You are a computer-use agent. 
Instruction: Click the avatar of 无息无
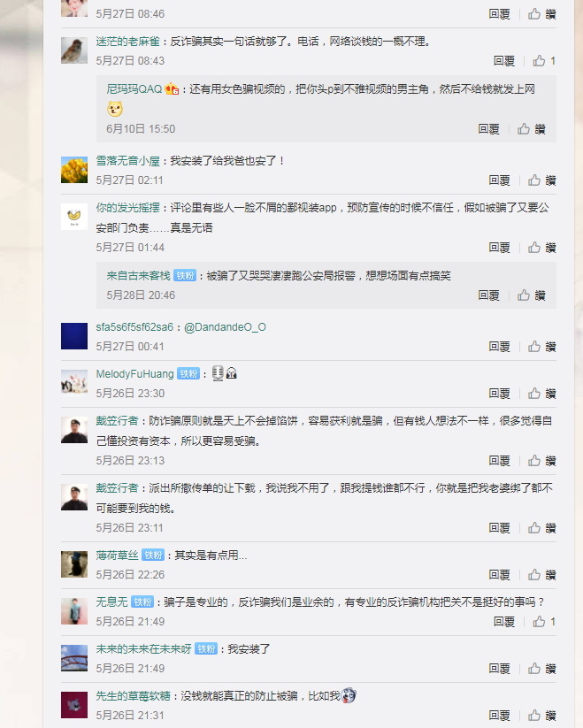74,611
